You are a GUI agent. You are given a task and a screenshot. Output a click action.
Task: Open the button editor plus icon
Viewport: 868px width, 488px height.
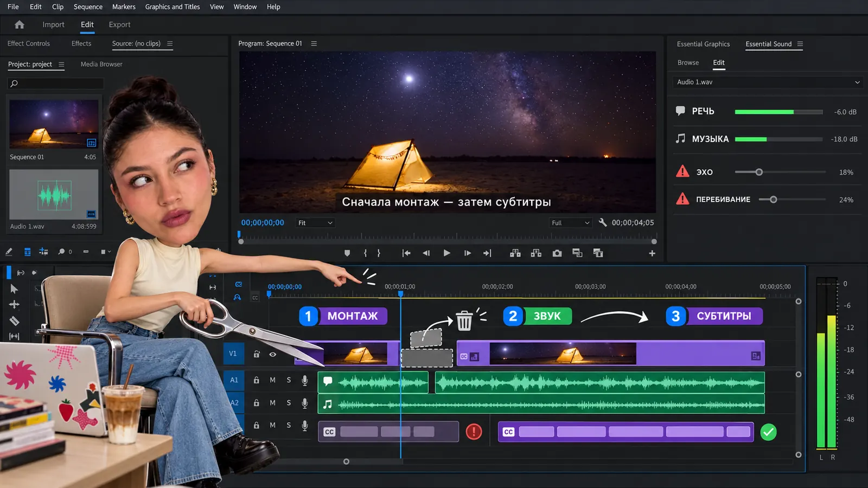[x=652, y=253]
